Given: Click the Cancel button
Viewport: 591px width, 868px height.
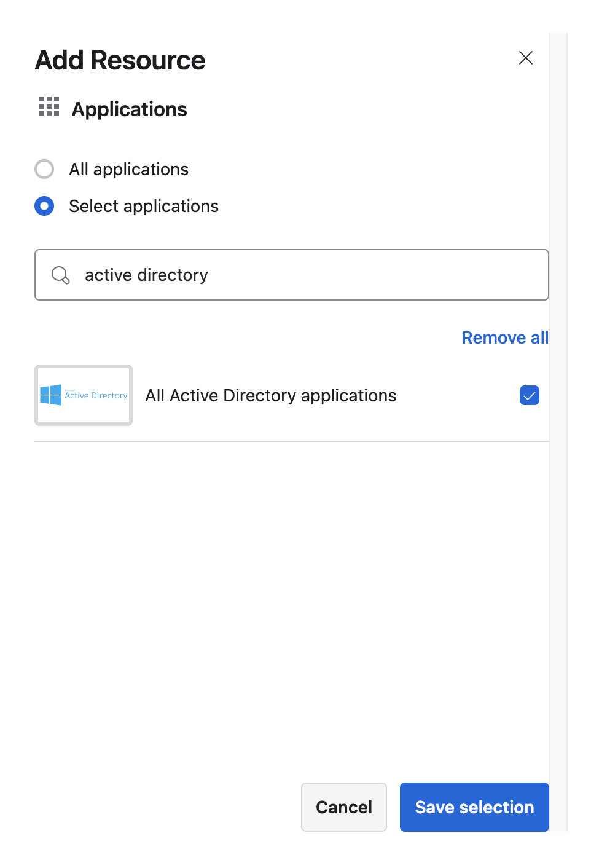Looking at the screenshot, I should (343, 807).
